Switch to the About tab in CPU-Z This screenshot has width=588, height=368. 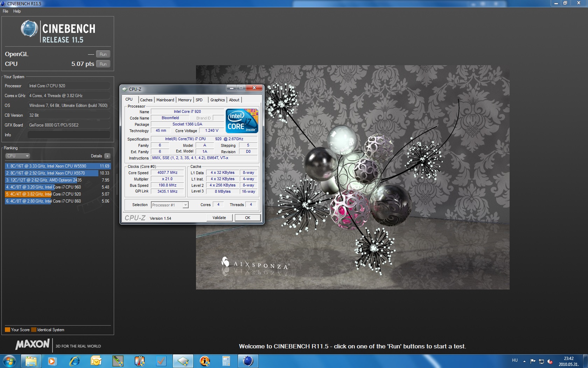pyautogui.click(x=234, y=100)
